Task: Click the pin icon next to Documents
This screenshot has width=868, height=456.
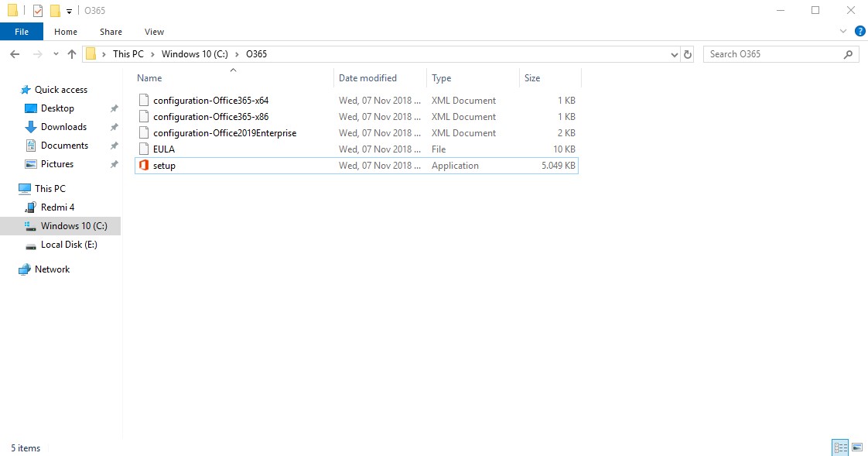Action: (114, 146)
